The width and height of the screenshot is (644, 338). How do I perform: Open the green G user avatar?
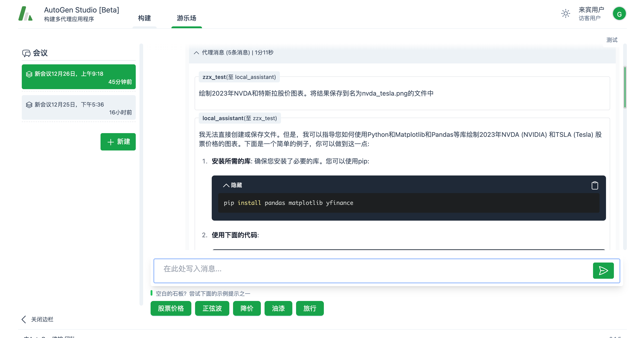(x=619, y=14)
